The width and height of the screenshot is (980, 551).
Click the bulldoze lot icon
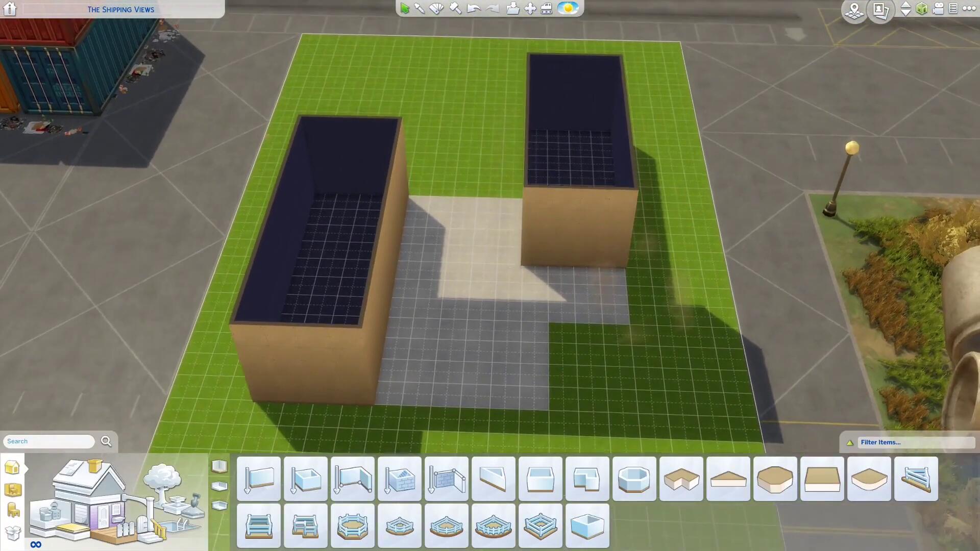pos(546,9)
